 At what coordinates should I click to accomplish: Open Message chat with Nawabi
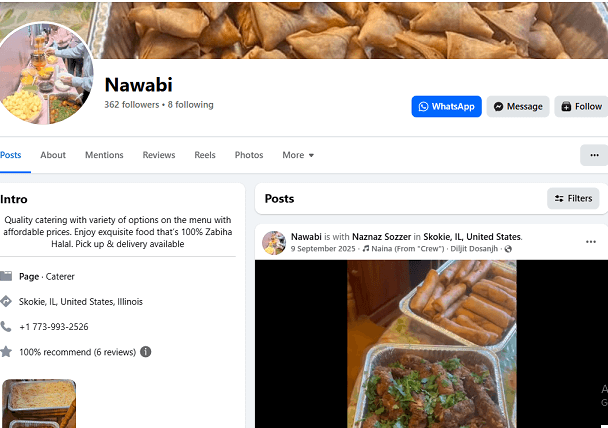click(517, 106)
